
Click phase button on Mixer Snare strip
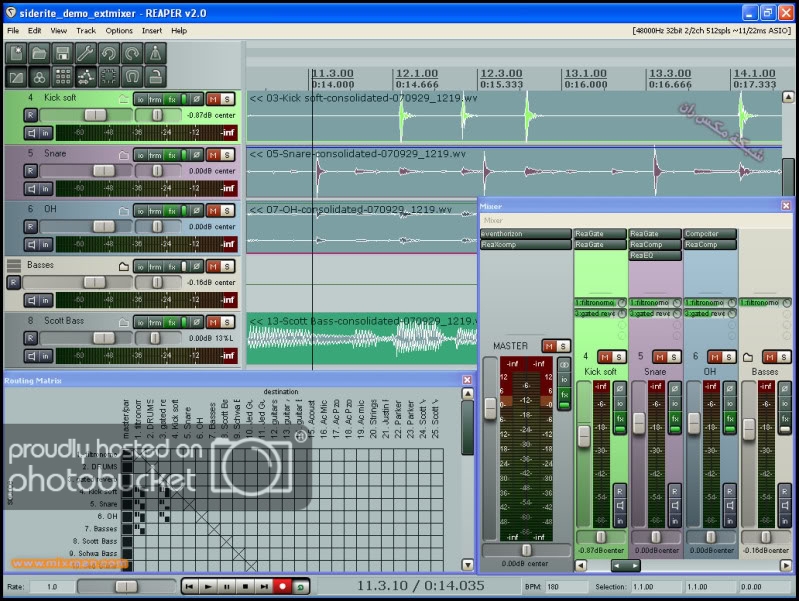[x=675, y=388]
